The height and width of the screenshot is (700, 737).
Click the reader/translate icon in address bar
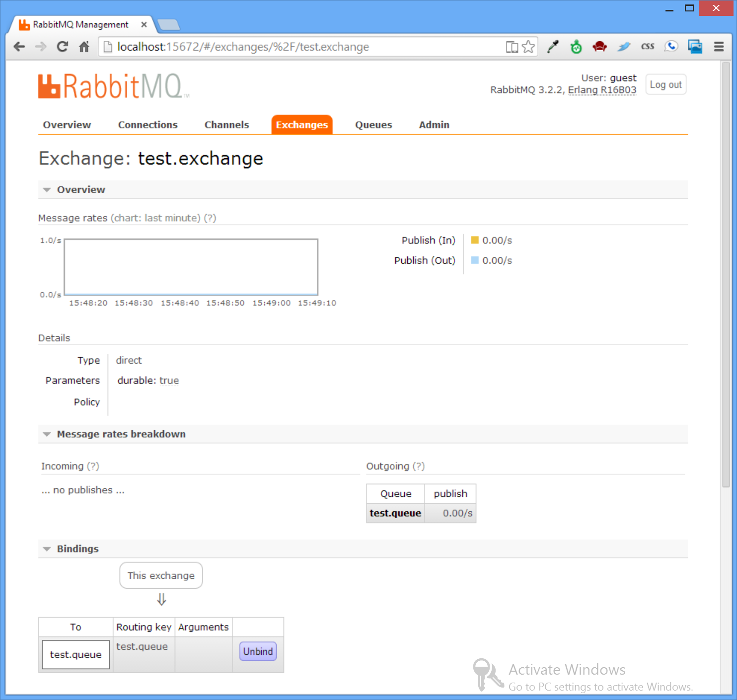coord(512,47)
